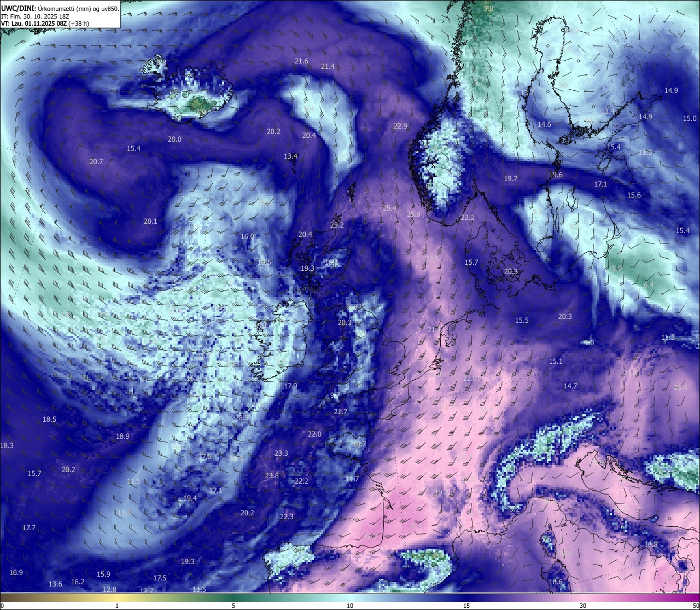
Task: Click the 14.7 value label on the map
Action: pos(570,386)
